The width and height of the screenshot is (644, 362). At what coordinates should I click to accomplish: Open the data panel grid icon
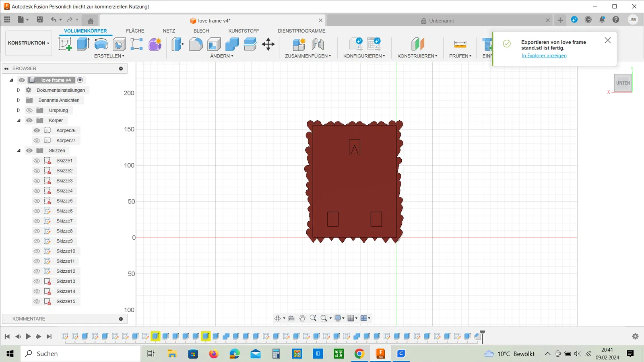(x=7, y=20)
